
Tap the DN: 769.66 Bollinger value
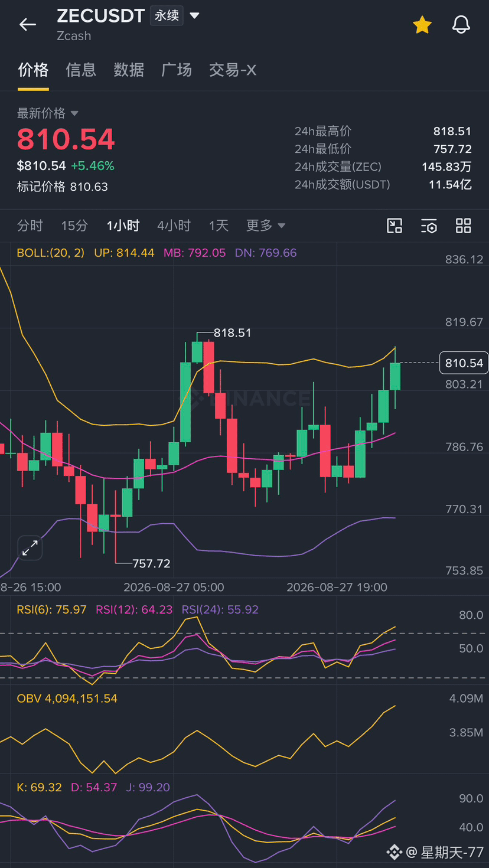(x=266, y=253)
